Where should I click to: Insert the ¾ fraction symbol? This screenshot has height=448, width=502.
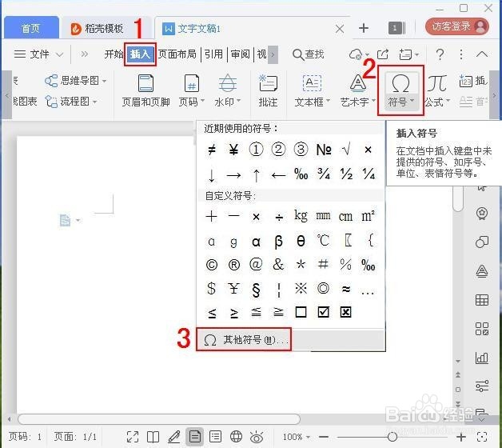[324, 174]
